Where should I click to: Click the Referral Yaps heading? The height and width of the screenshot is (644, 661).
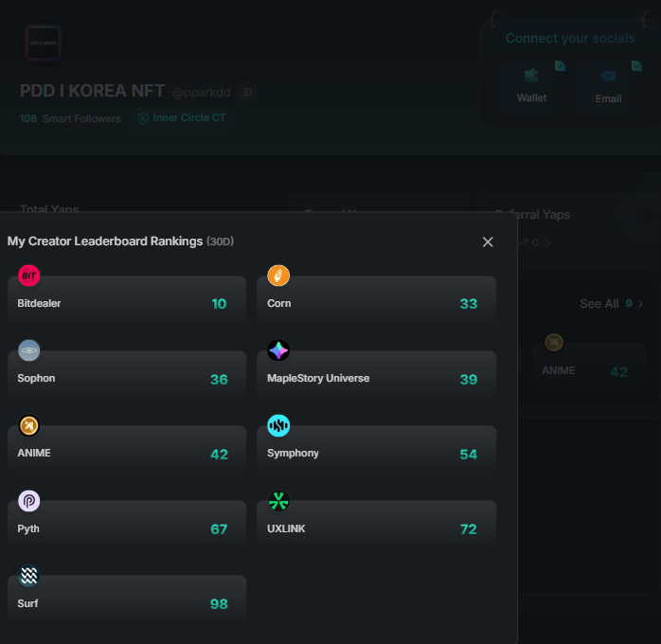(532, 215)
